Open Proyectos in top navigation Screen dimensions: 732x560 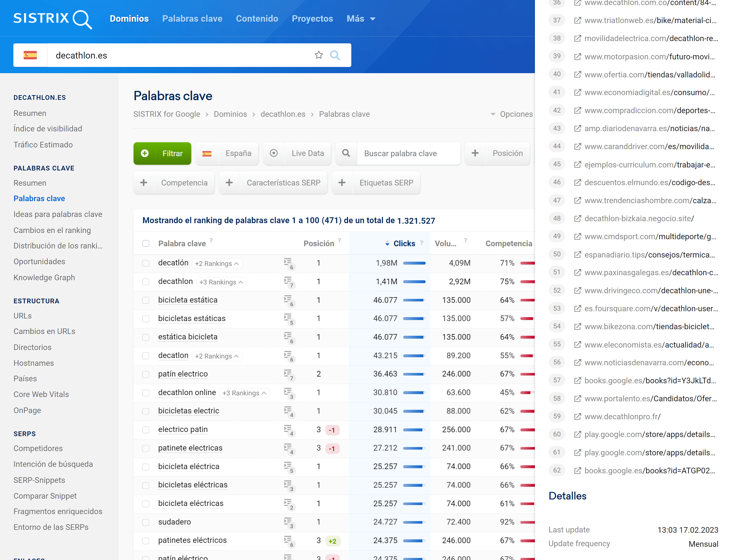[312, 19]
